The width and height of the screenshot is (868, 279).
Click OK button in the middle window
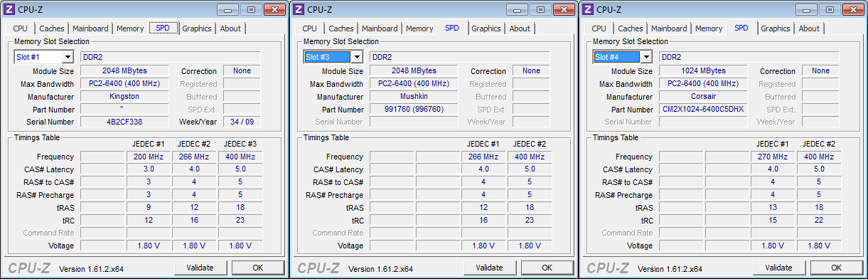547,268
